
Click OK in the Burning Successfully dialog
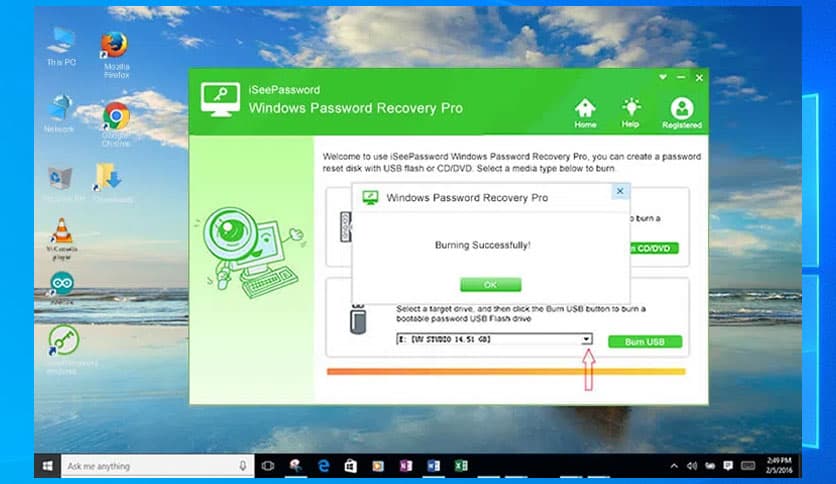click(491, 285)
